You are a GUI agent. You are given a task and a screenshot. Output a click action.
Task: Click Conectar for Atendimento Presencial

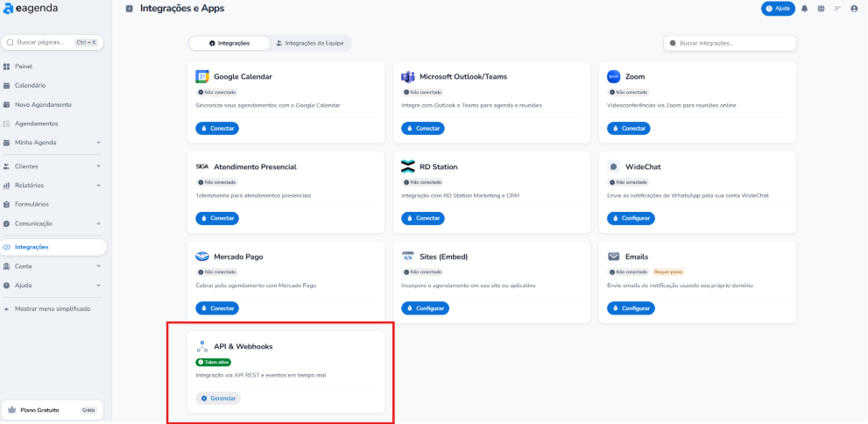click(x=217, y=218)
